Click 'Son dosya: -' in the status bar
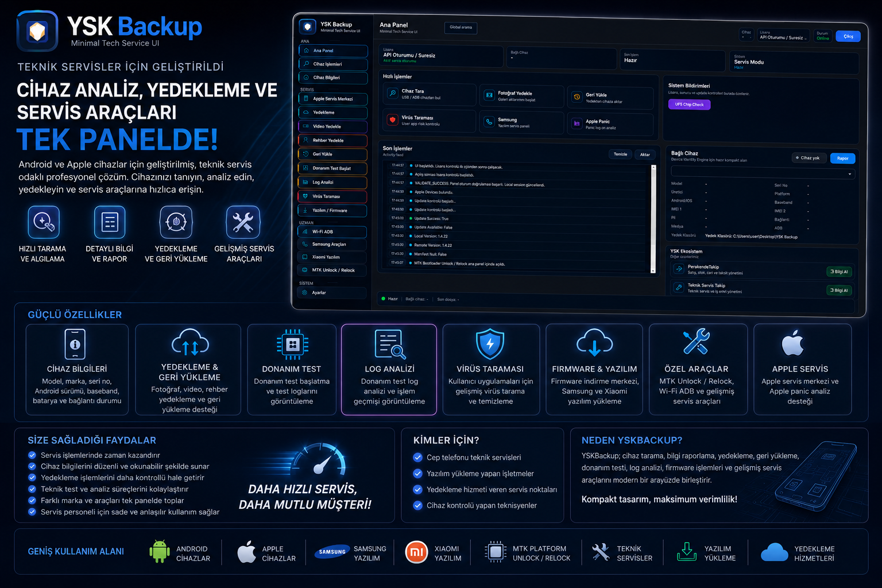 tap(448, 299)
